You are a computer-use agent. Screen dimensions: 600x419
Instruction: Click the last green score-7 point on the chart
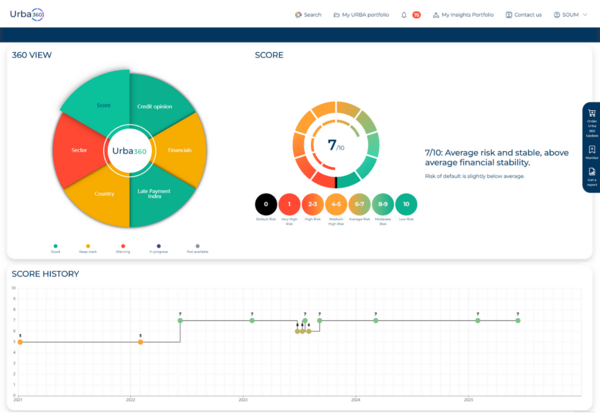[518, 321]
